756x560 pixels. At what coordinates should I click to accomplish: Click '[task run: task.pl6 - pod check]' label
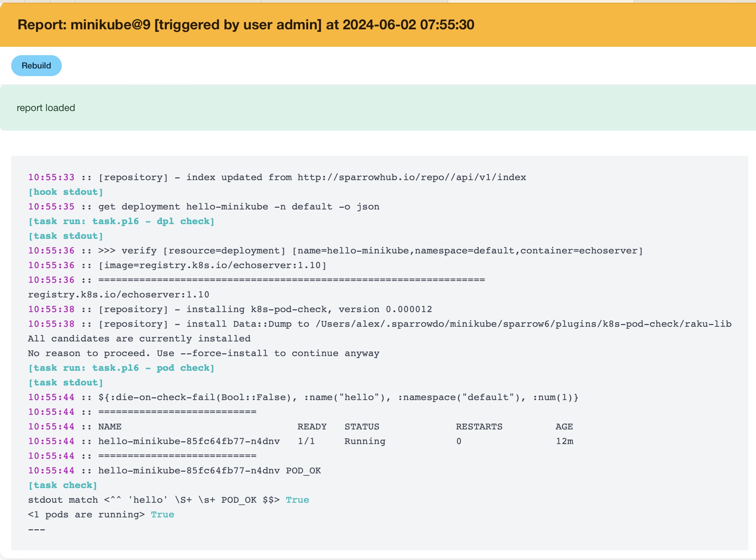121,368
